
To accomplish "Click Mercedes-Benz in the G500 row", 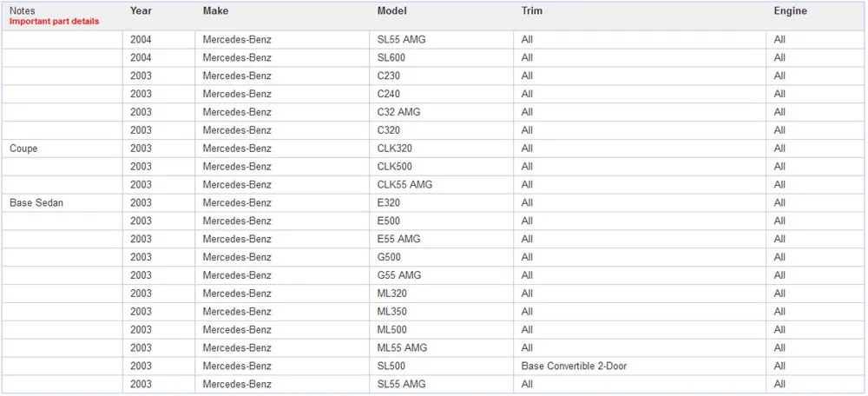I will click(x=237, y=257).
